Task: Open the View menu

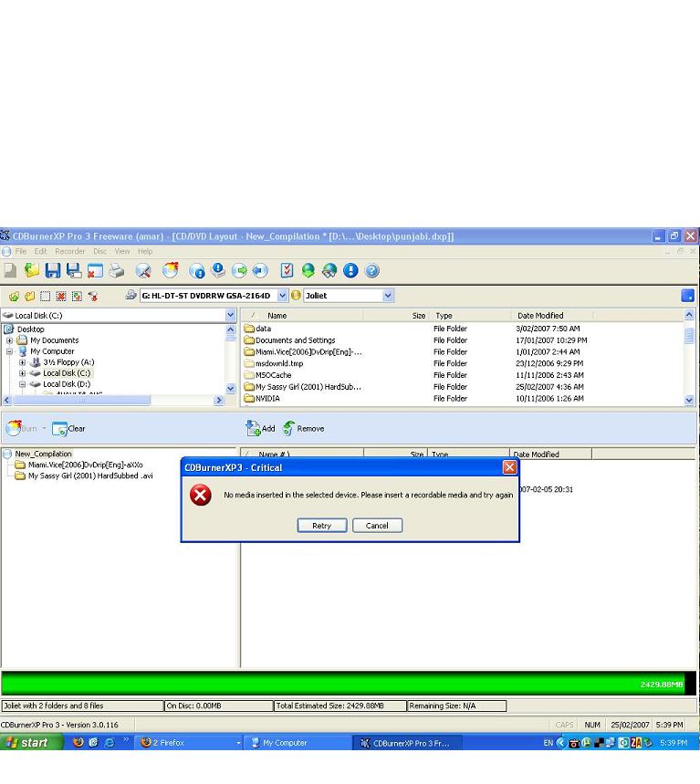Action: (x=122, y=251)
